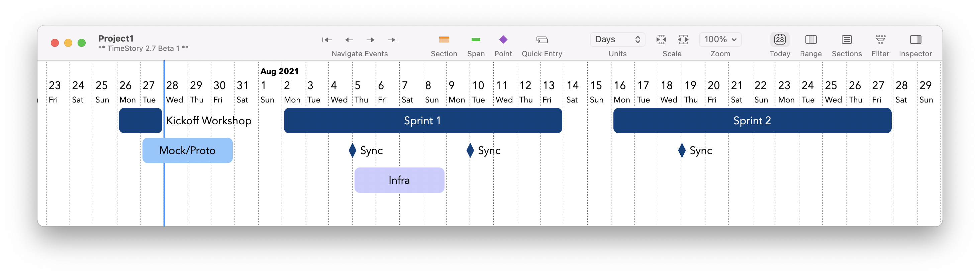
Task: Open the Sections panel
Action: coord(847,40)
